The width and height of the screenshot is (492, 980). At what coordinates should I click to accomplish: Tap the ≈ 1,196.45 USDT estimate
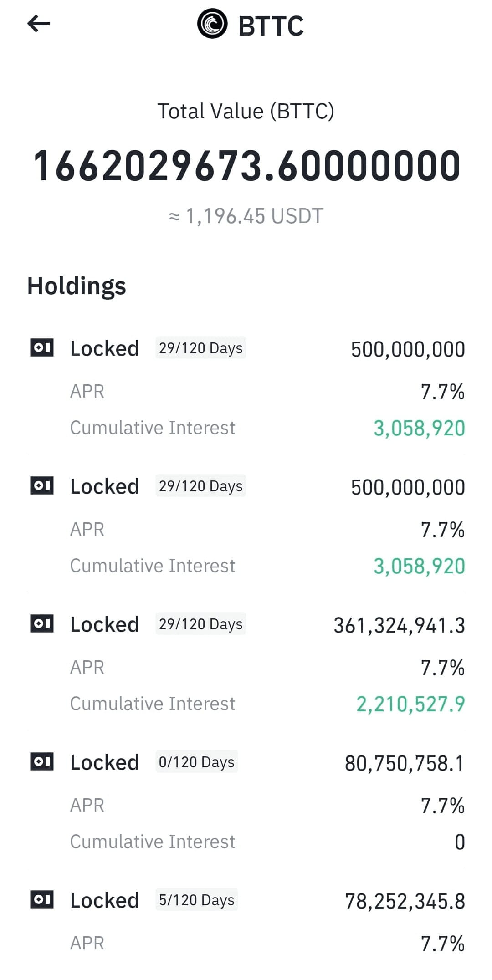coord(246,216)
